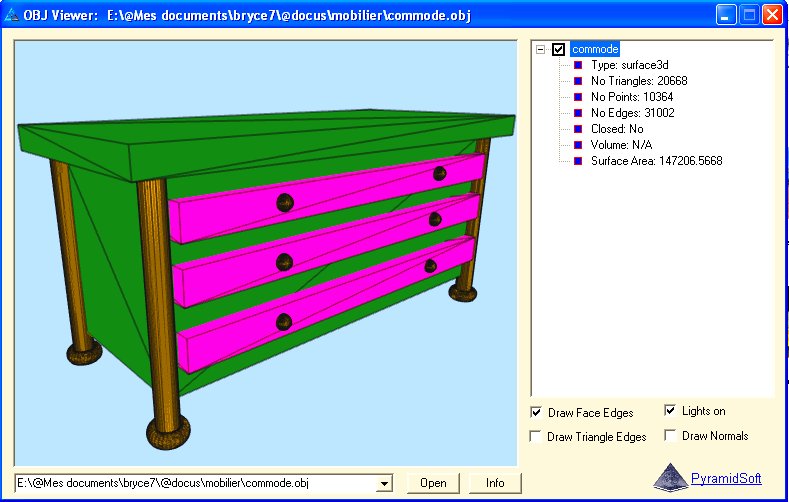Close the OBJ Viewer window
789x502 pixels.
point(771,15)
